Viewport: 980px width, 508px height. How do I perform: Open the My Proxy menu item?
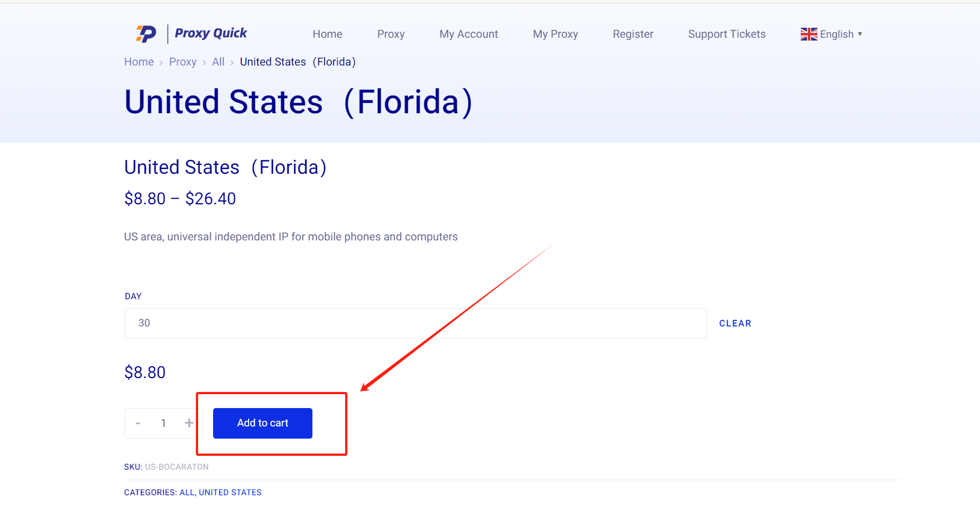[x=555, y=34]
